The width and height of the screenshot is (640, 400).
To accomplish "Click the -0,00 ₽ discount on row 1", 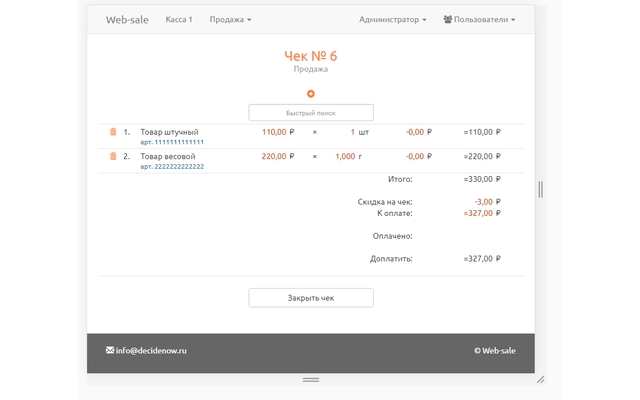I will coord(419,132).
